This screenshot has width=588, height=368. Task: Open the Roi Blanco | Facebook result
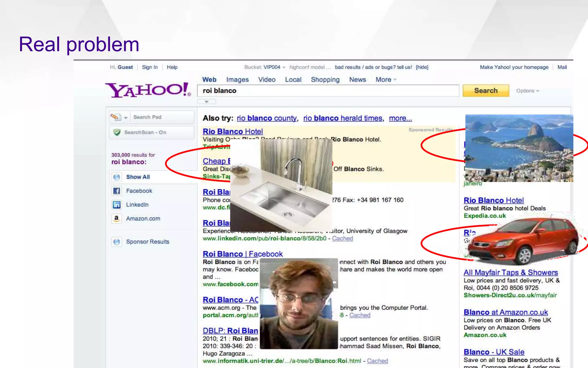click(x=243, y=254)
